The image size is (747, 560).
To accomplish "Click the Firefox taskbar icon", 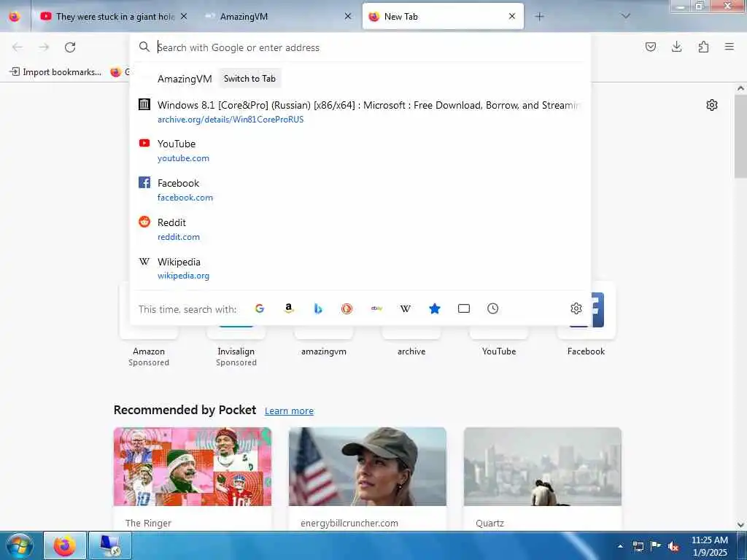I will click(65, 545).
